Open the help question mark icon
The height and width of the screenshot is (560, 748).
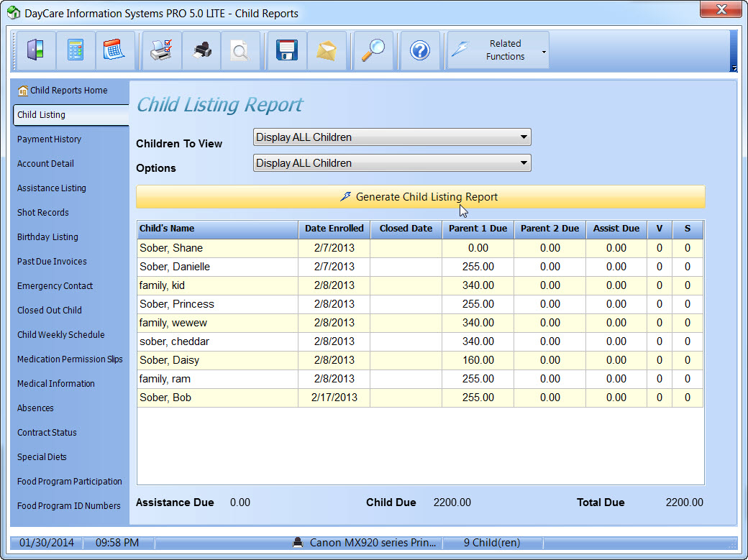point(420,50)
